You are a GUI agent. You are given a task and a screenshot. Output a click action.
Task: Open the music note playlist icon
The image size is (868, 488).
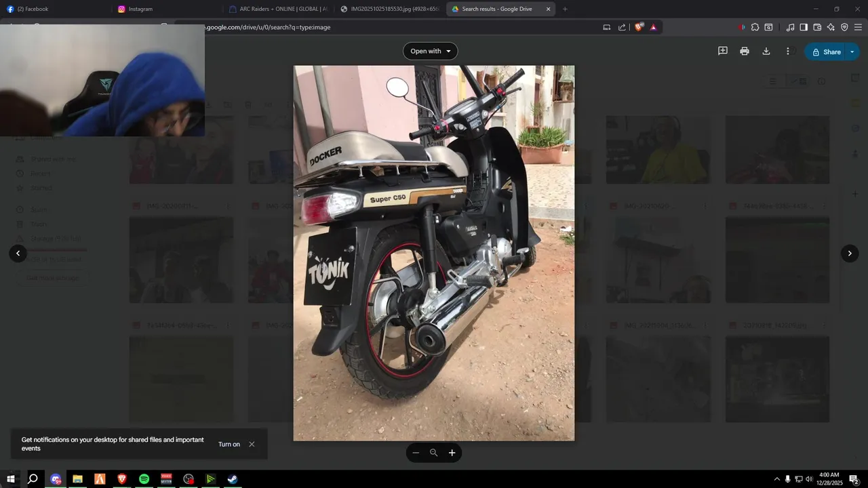click(790, 27)
